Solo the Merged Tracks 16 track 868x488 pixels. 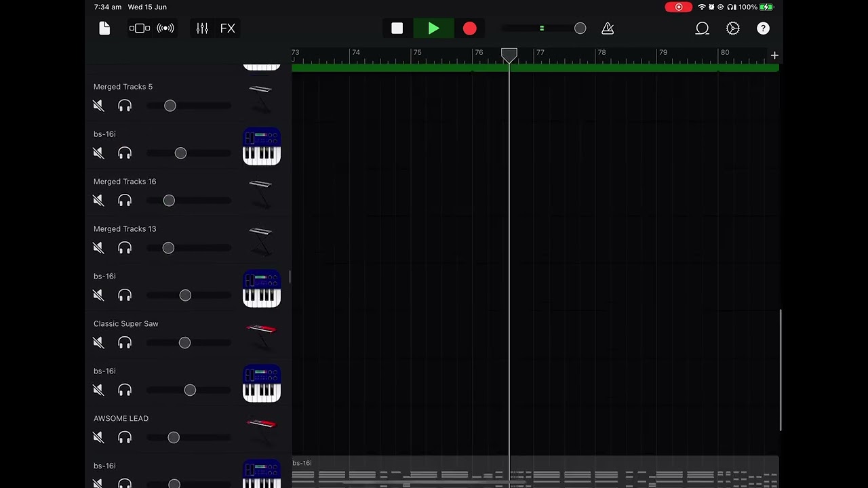pos(125,201)
